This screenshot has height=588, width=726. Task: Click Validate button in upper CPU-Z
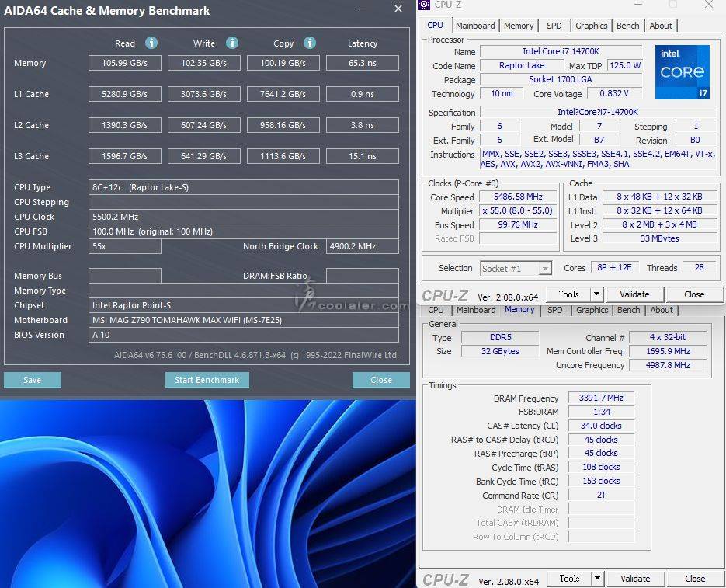pos(634,294)
